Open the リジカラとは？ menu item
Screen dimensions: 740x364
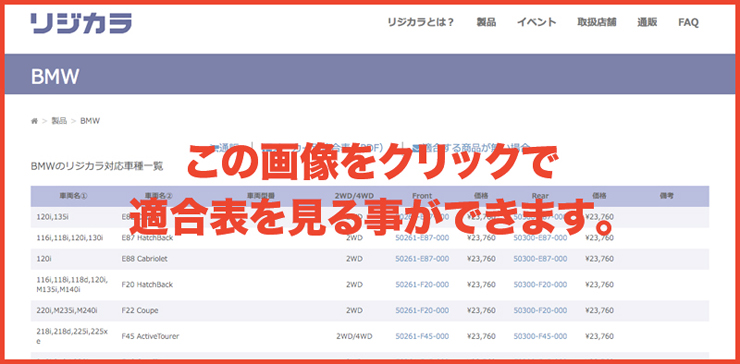tap(420, 22)
